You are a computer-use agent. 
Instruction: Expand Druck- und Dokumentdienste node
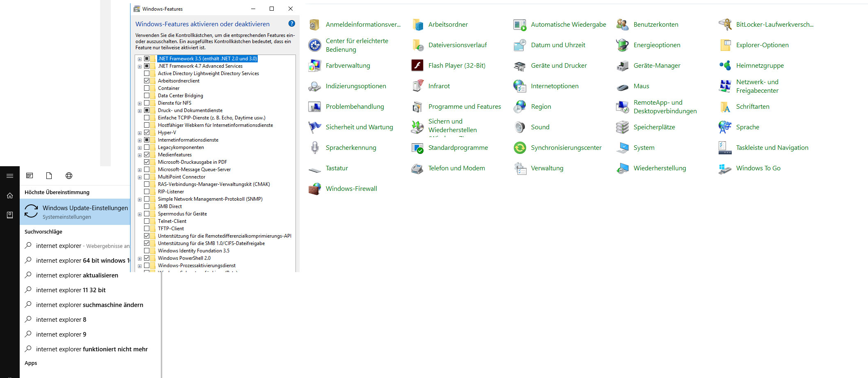tap(140, 111)
